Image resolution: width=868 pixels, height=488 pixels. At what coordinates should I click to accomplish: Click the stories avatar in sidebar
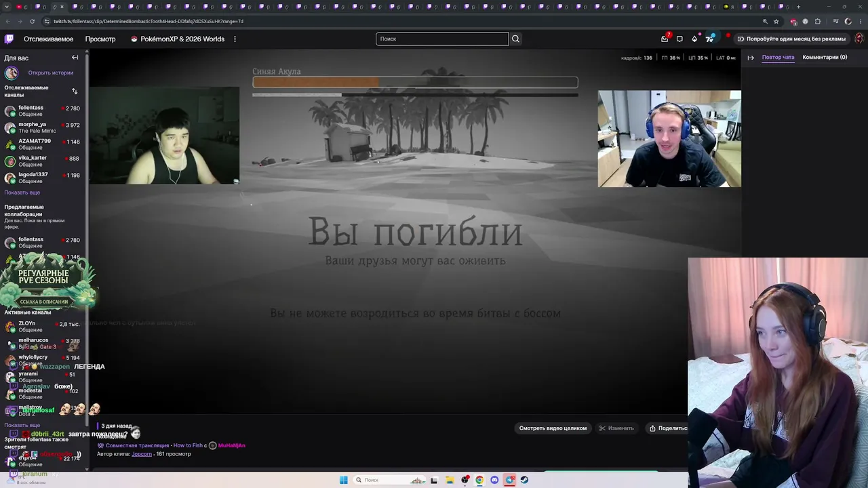pyautogui.click(x=12, y=73)
